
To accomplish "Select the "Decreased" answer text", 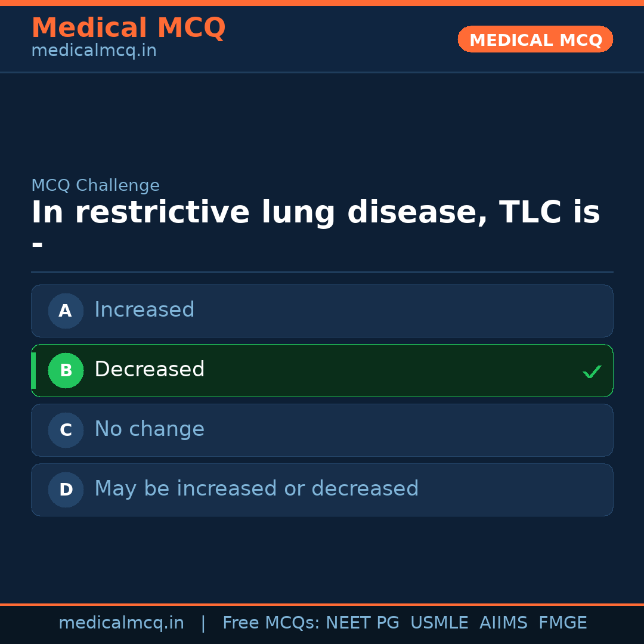I will coord(149,370).
